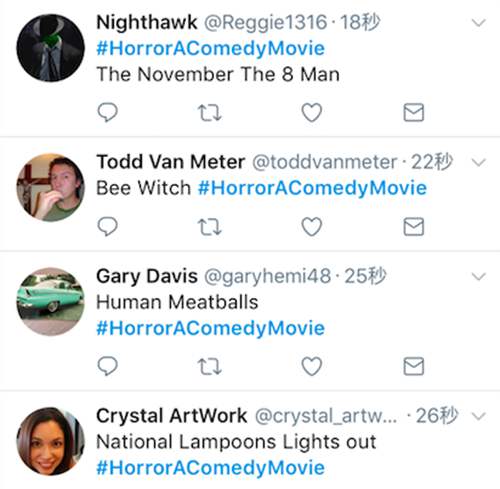Open the chevron menu on Nighthawk's tweet
The image size is (500, 489).
coord(479,23)
